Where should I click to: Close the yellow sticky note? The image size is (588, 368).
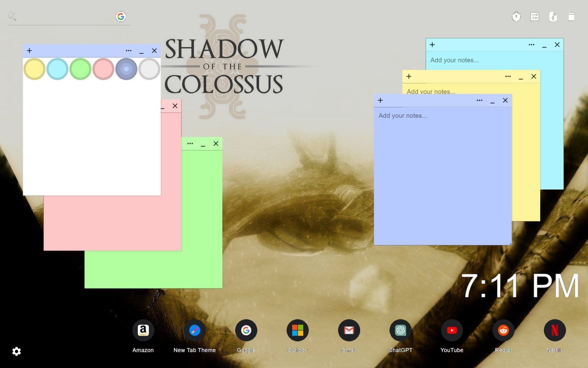[x=534, y=76]
